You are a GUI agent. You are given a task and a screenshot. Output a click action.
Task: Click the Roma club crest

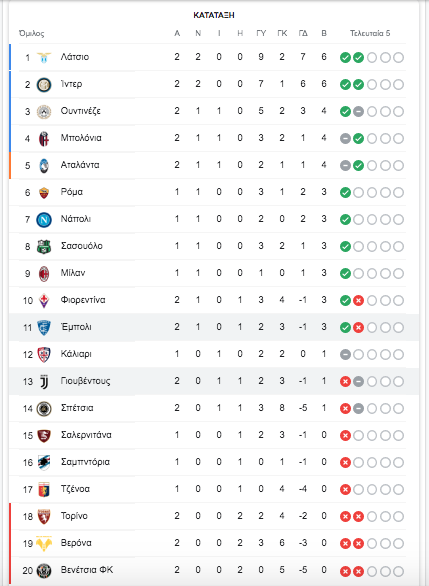click(44, 192)
